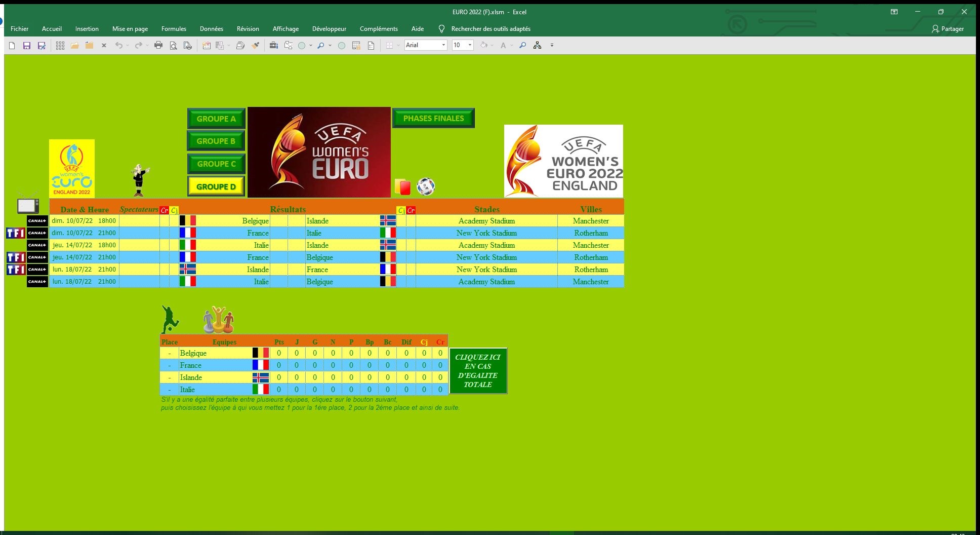The image size is (980, 535).
Task: Click the podium trophy figures icon
Action: point(219,320)
